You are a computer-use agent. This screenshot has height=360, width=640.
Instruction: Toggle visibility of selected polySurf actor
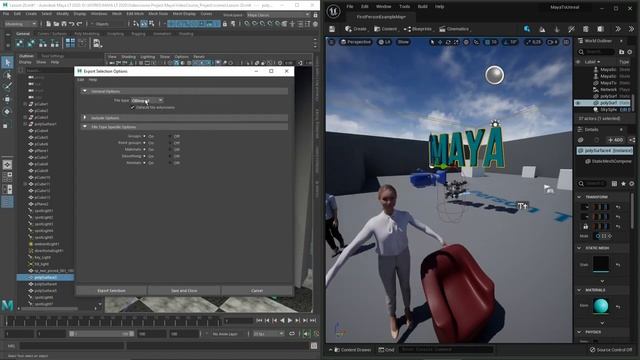(x=578, y=103)
